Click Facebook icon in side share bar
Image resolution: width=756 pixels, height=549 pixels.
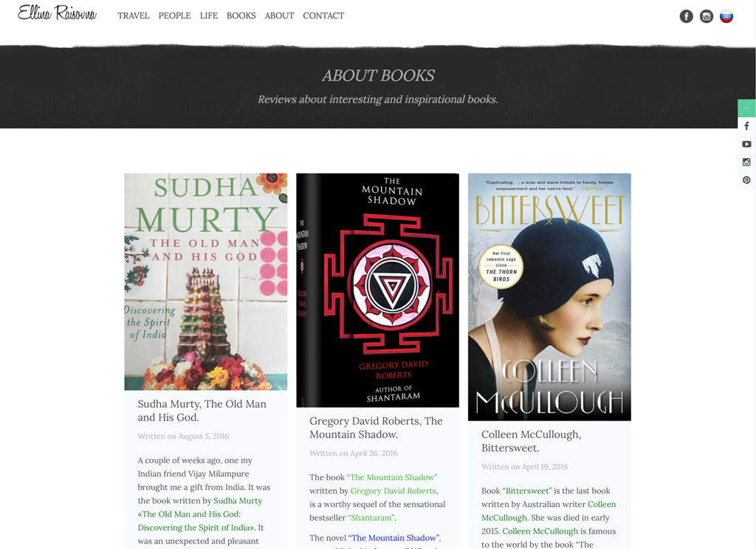pyautogui.click(x=746, y=126)
